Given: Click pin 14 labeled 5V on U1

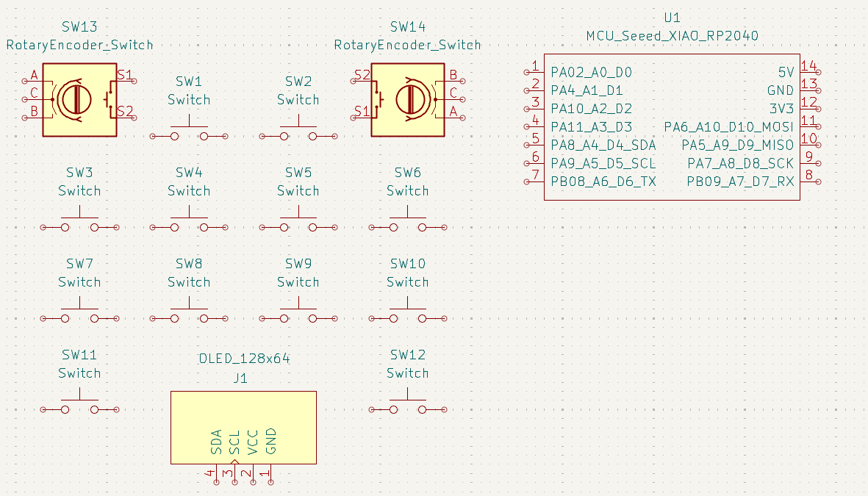Looking at the screenshot, I should 811,72.
